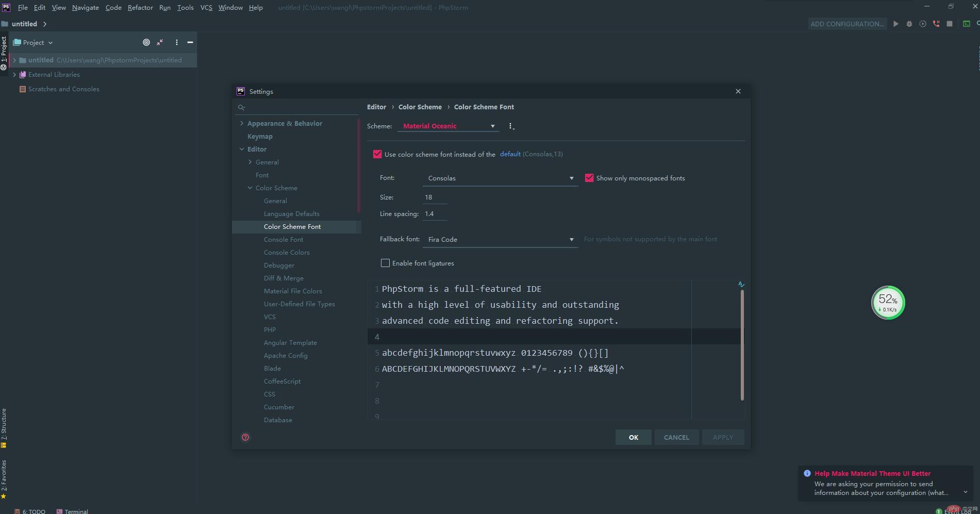Click the locate target icon in Project panel
Viewport: 980px width, 514px height.
coord(146,42)
